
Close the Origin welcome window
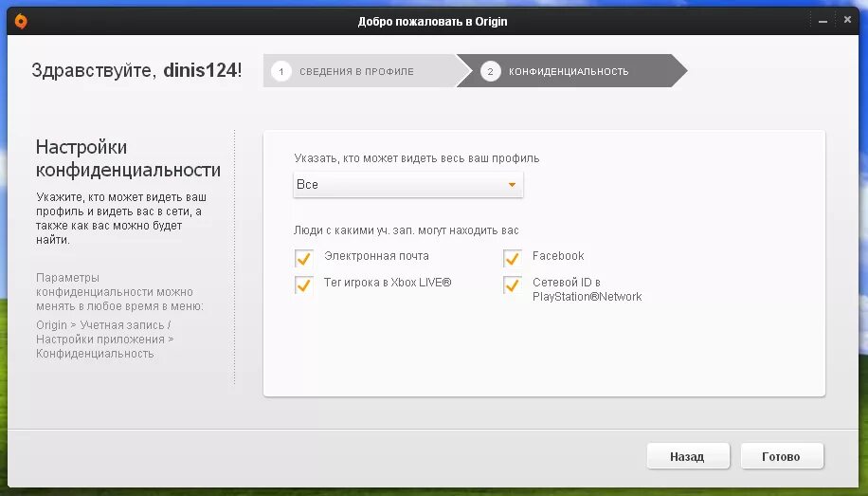tap(847, 20)
